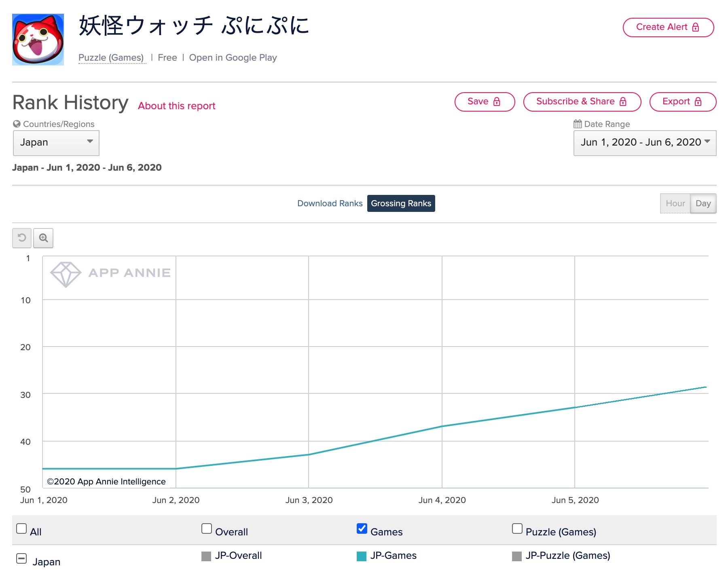The width and height of the screenshot is (728, 575).
Task: Click the Jun 5, 2020 axis label
Action: coord(575,500)
